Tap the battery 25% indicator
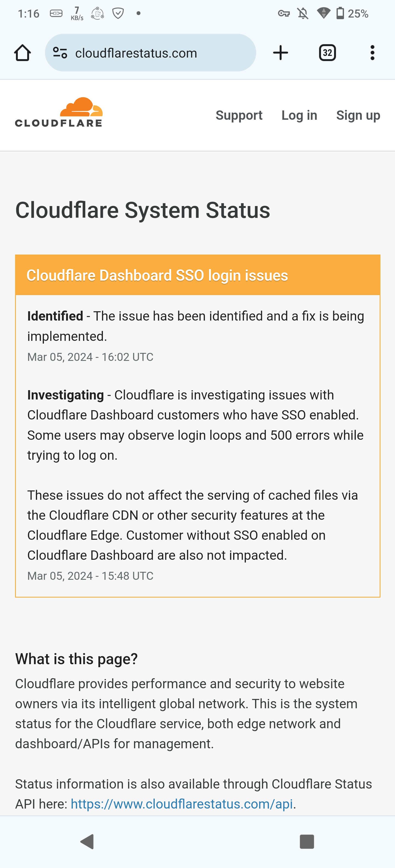The image size is (395, 868). point(352,13)
